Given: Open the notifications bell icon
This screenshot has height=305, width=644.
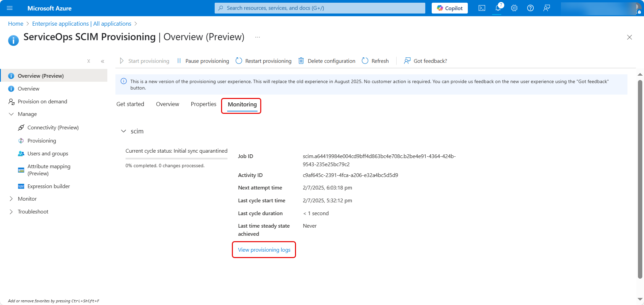Looking at the screenshot, I should tap(498, 8).
